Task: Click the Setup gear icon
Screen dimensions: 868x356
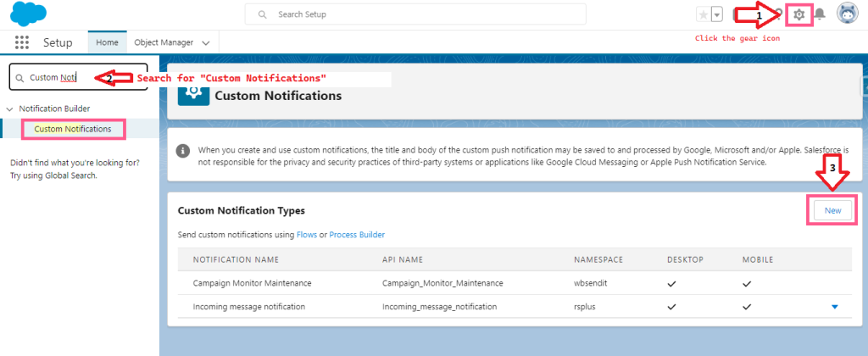Action: pyautogui.click(x=798, y=14)
